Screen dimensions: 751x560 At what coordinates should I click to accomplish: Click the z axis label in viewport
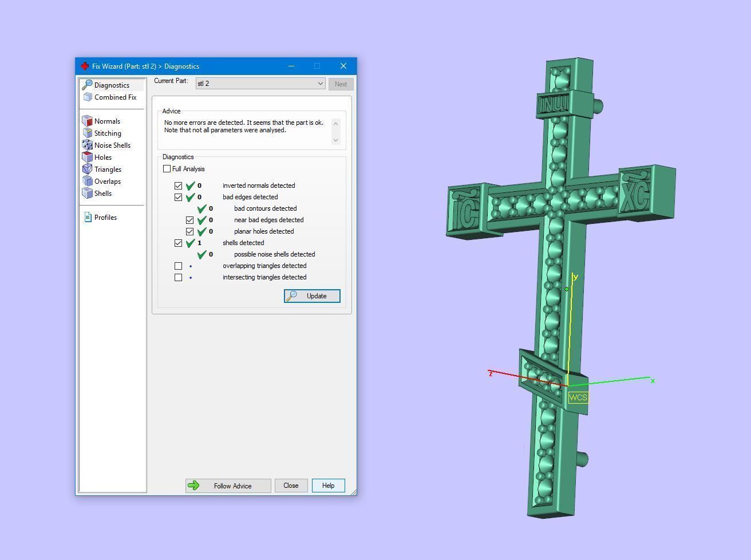(491, 373)
